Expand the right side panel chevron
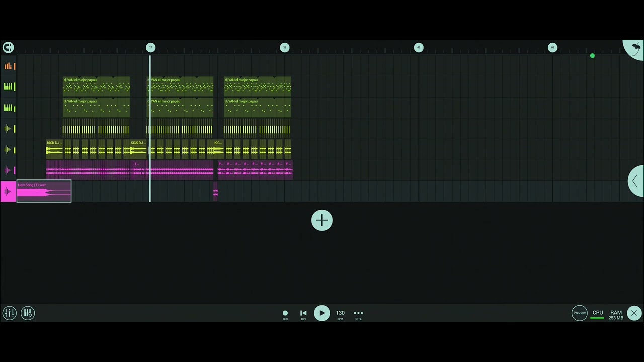Screen dimensions: 644x362 coord(636,181)
